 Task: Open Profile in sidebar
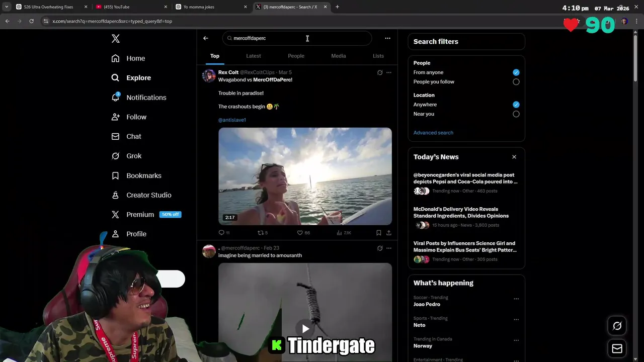pyautogui.click(x=129, y=234)
